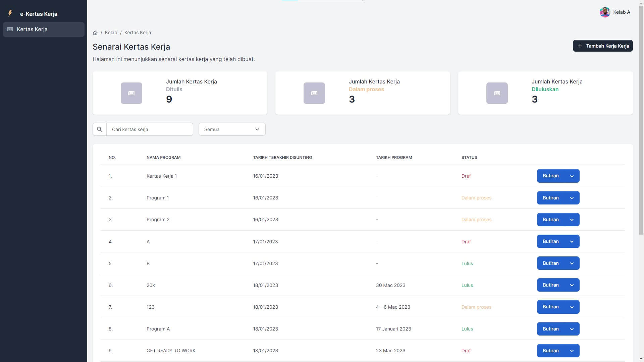This screenshot has height=362, width=644.
Task: Click the magnifying glass search icon
Action: 100,129
